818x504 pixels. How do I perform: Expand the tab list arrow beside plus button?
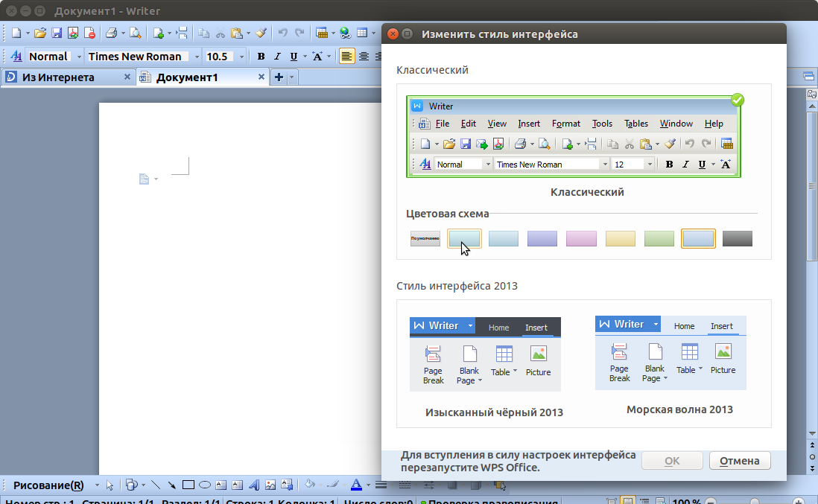(x=291, y=77)
